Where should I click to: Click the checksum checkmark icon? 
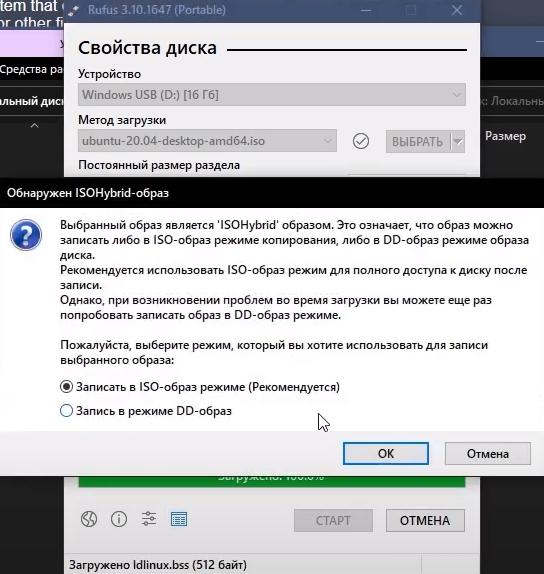tap(361, 141)
